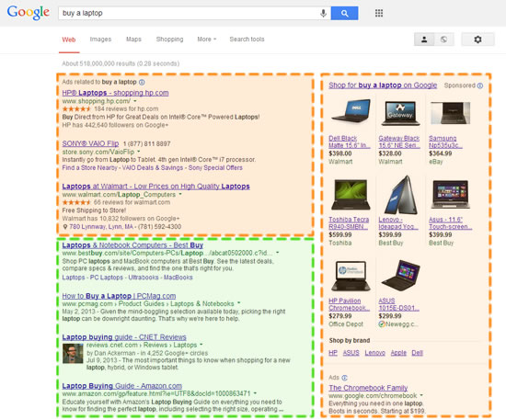
Task: Click the Lenovo IdeaPad Yoga image
Action: [x=401, y=194]
